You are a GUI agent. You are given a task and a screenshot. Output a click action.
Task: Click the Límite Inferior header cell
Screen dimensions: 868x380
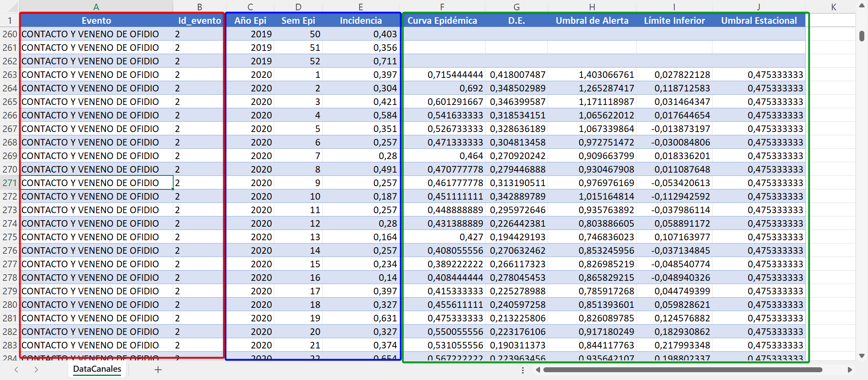(x=674, y=20)
